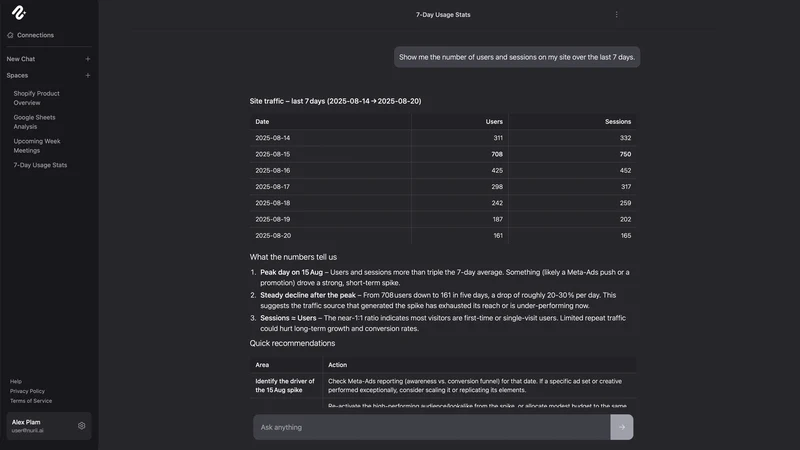Click 'Quick recommendations' heading
The height and width of the screenshot is (450, 800).
[292, 343]
